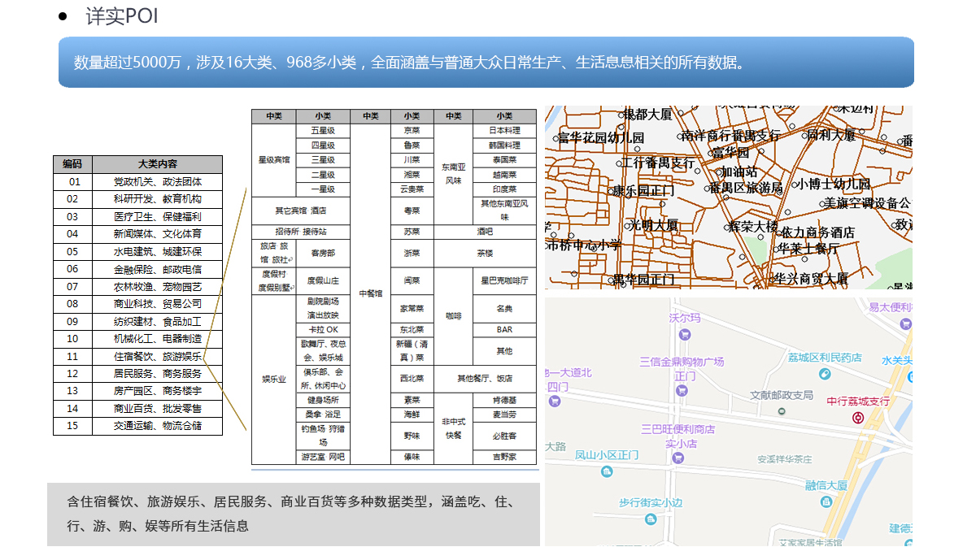The image size is (976, 560).
Task: Click the green postal marker under 文献邮政支局
Action: pos(781,410)
